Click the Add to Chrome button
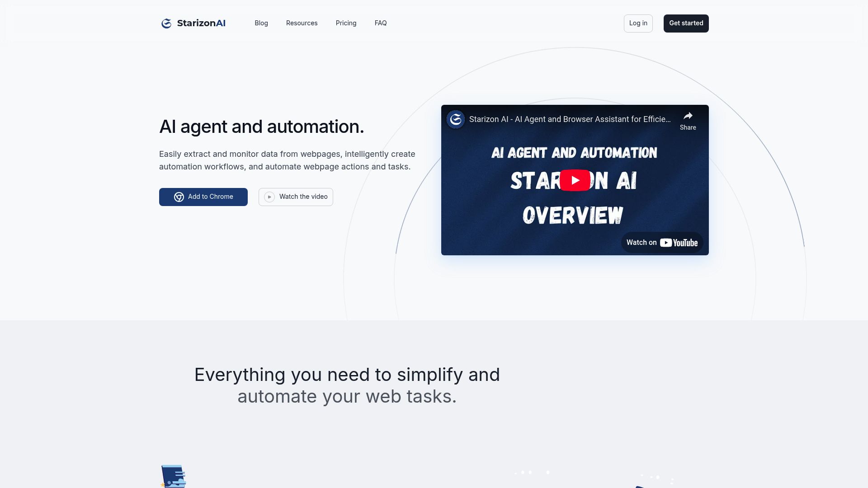Viewport: 868px width, 488px height. tap(203, 197)
